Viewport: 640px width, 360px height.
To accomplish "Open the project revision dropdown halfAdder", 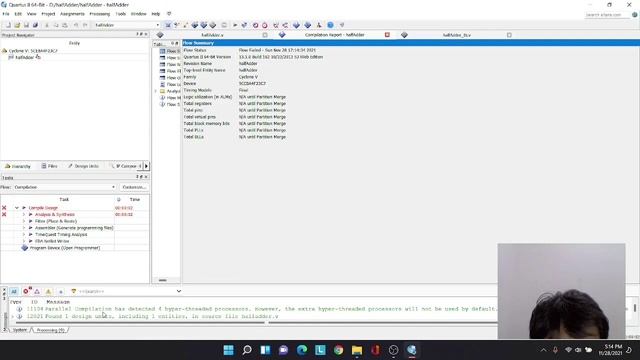I will [127, 25].
